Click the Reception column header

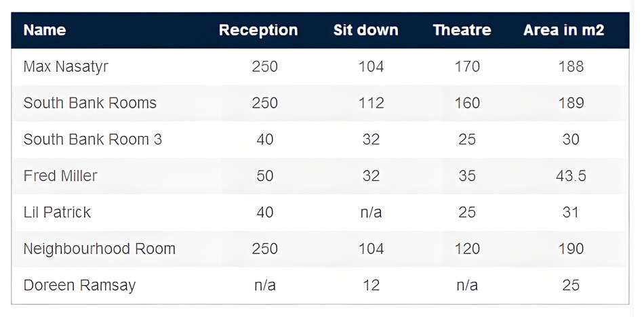coord(258,30)
